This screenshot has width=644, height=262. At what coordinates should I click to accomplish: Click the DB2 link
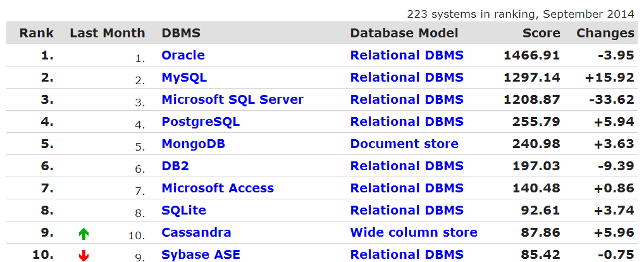175,166
